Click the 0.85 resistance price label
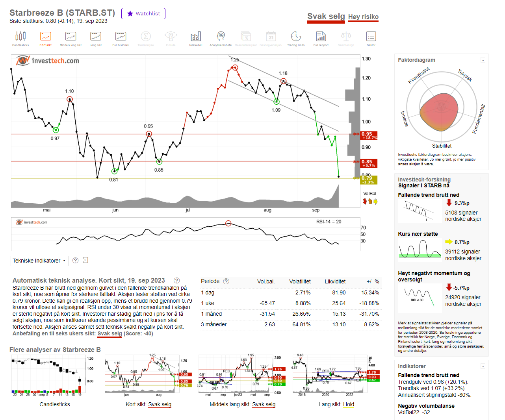 click(369, 163)
